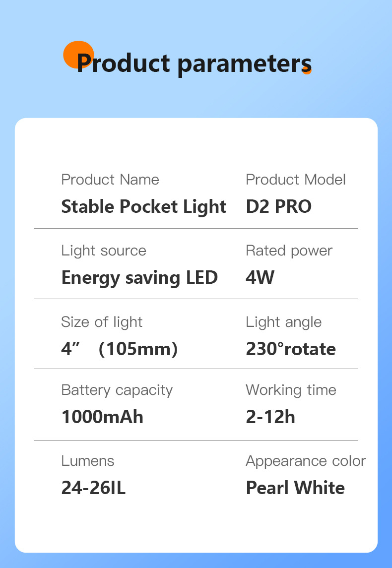392x568 pixels.
Task: Click the "2-12h" working time value
Action: tap(270, 417)
